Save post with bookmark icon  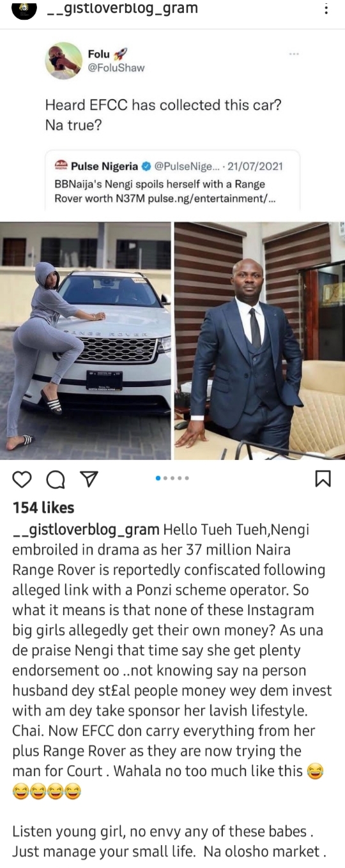pos(323,479)
